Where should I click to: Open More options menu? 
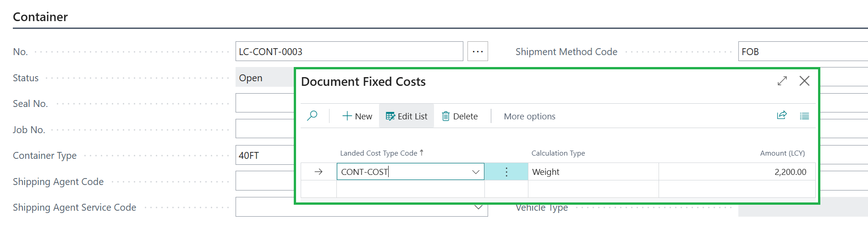[x=529, y=116]
